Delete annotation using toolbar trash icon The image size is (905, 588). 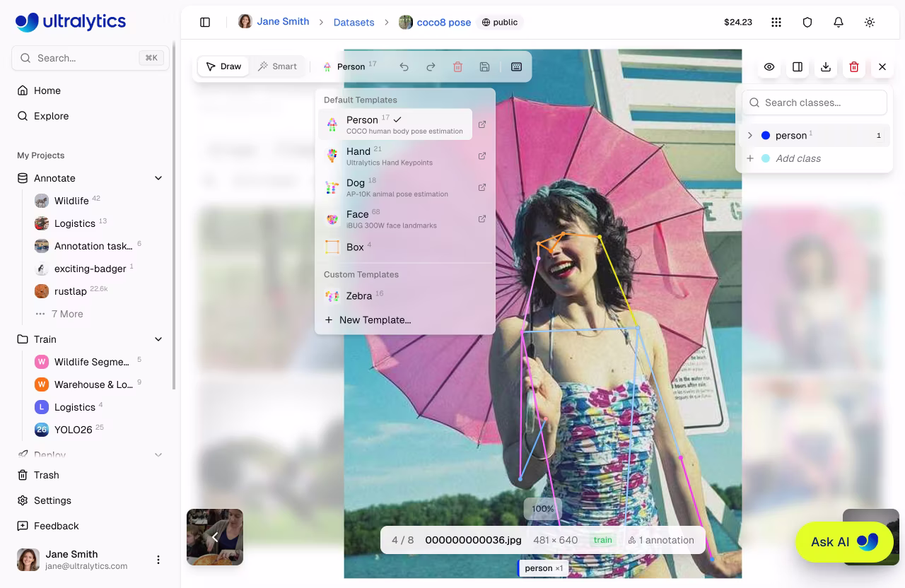point(457,66)
